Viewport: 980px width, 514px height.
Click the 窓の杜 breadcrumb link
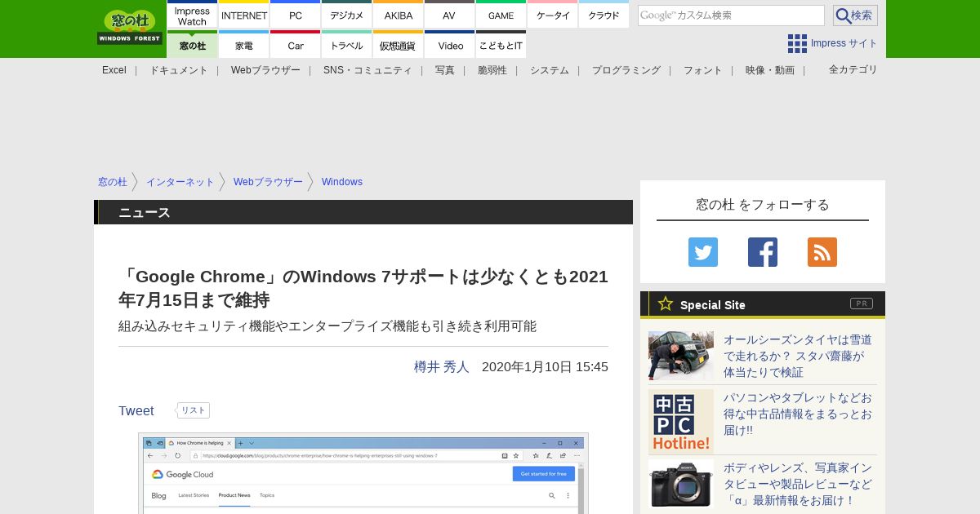[113, 182]
